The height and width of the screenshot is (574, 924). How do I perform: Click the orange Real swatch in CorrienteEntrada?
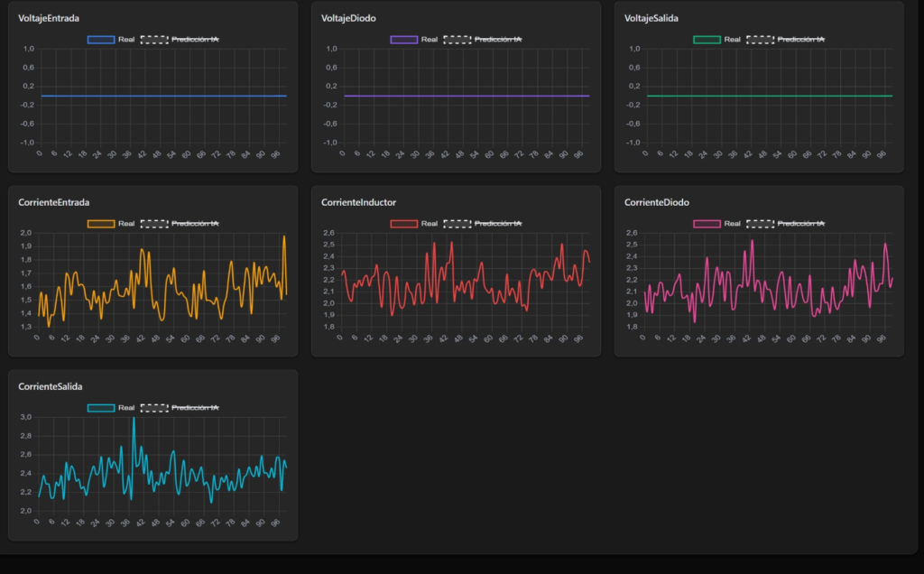100,224
